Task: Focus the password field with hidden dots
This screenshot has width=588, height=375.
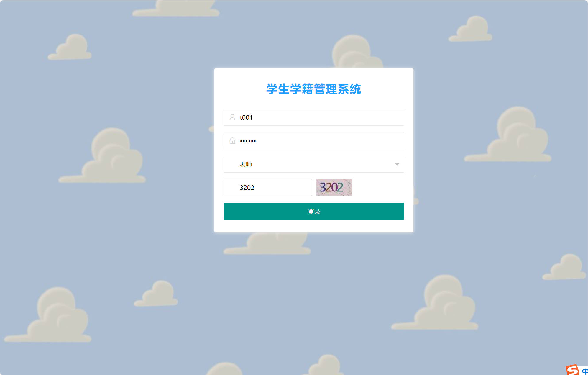Action: tap(313, 141)
